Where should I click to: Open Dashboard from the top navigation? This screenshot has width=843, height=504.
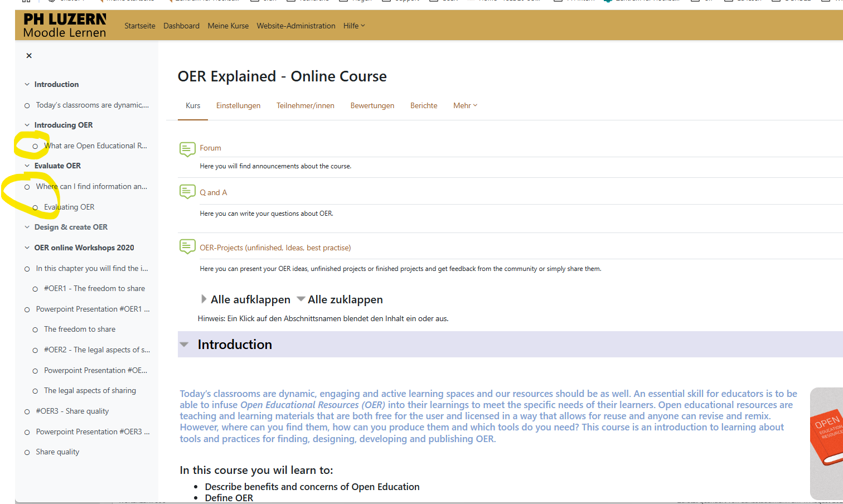coord(181,26)
